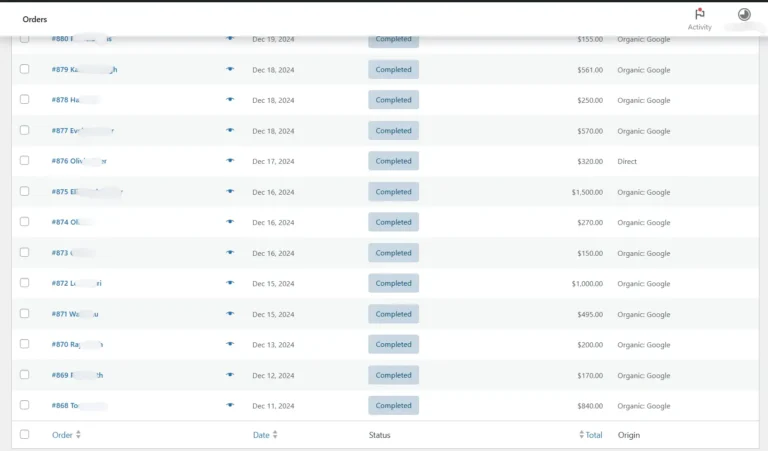Show preview of order #872
Image resolution: width=768 pixels, height=451 pixels.
point(230,283)
